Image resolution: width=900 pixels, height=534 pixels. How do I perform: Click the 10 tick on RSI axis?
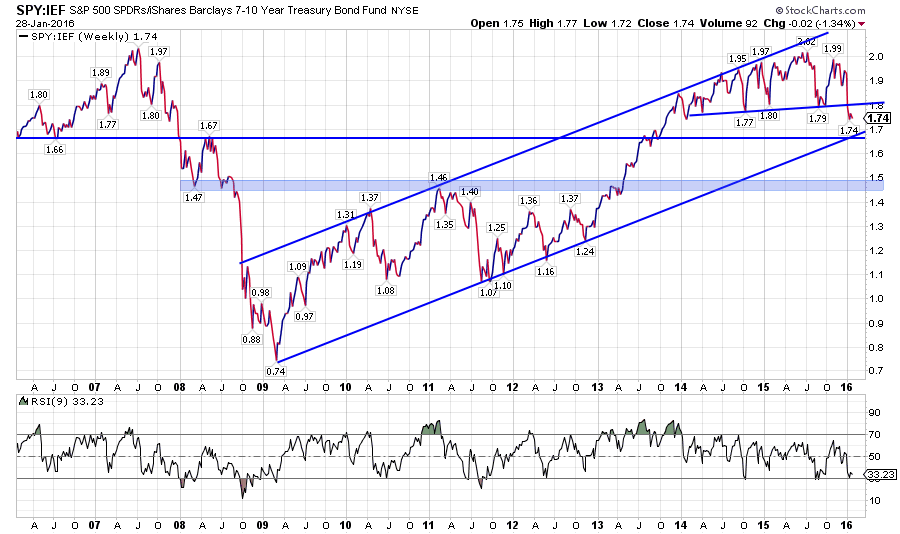[x=875, y=501]
